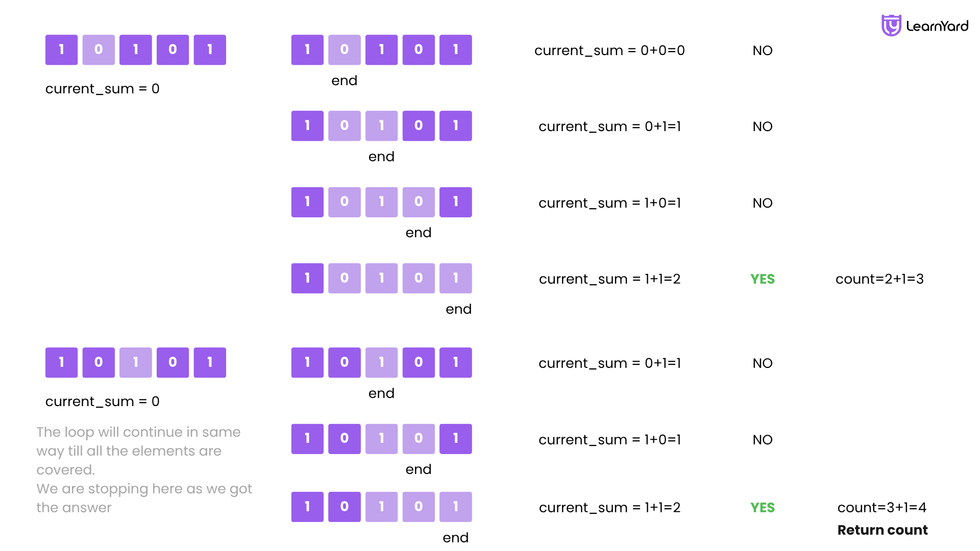Click 'current_sum = 0' under bottom-left array

[103, 402]
